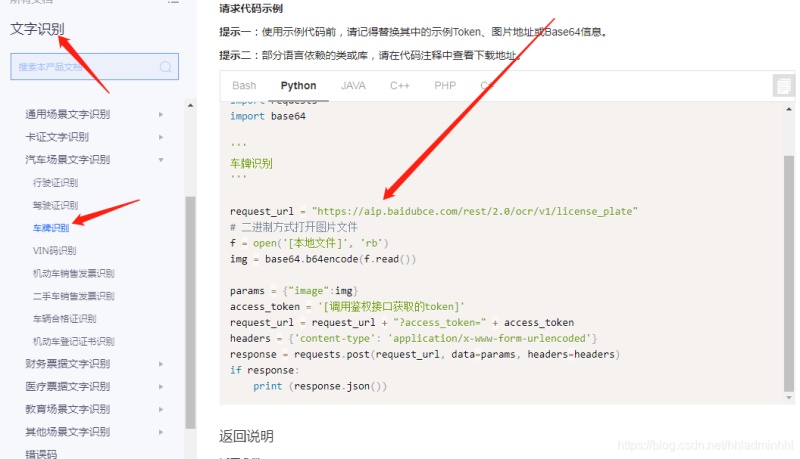Open VIN码识别 doc page
Viewport: 800px width, 459px height.
click(54, 251)
